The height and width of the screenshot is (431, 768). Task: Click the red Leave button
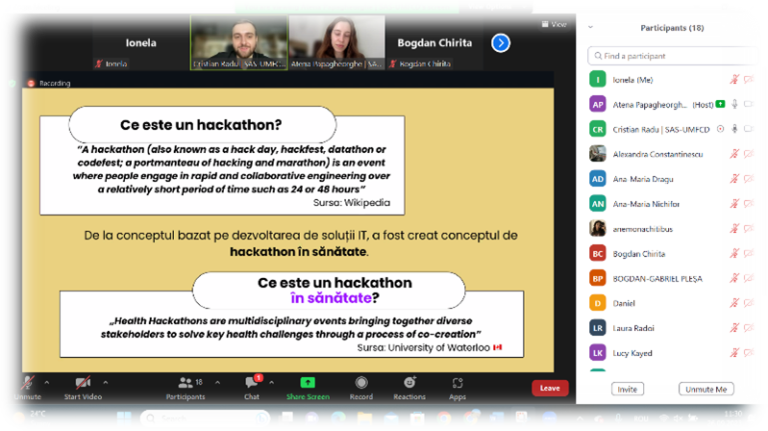(549, 388)
